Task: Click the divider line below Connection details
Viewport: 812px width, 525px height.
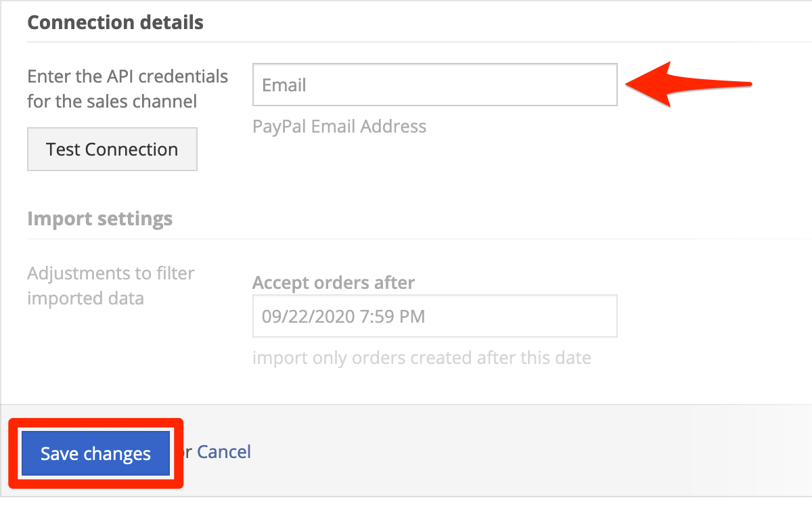Action: click(x=420, y=42)
